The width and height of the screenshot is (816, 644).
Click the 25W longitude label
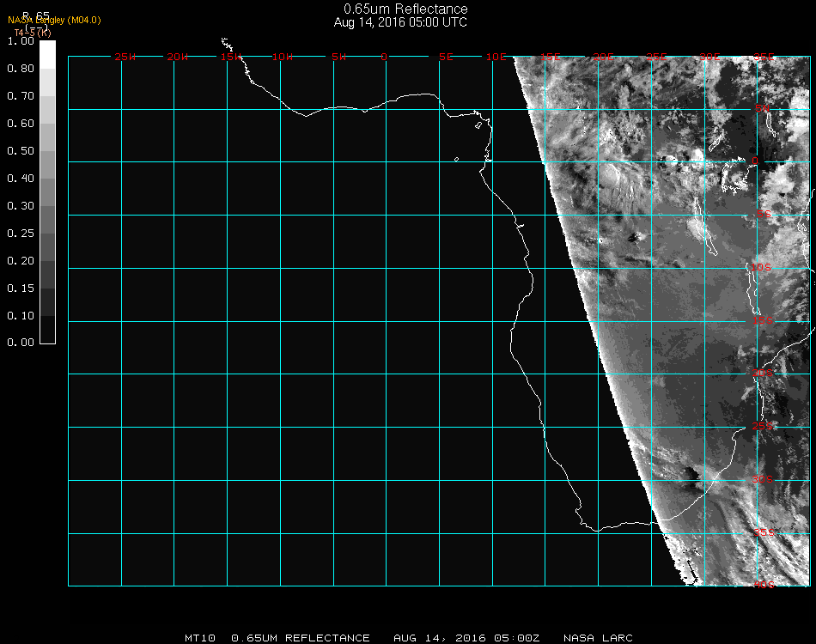(x=125, y=57)
